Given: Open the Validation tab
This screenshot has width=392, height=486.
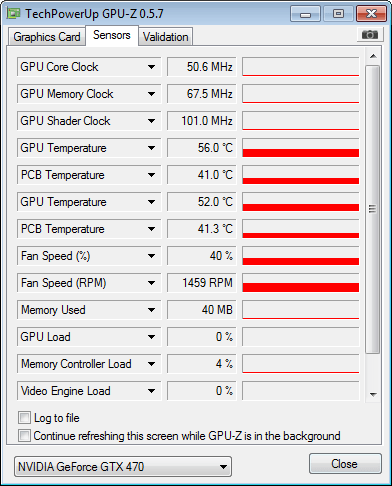Looking at the screenshot, I should (166, 37).
